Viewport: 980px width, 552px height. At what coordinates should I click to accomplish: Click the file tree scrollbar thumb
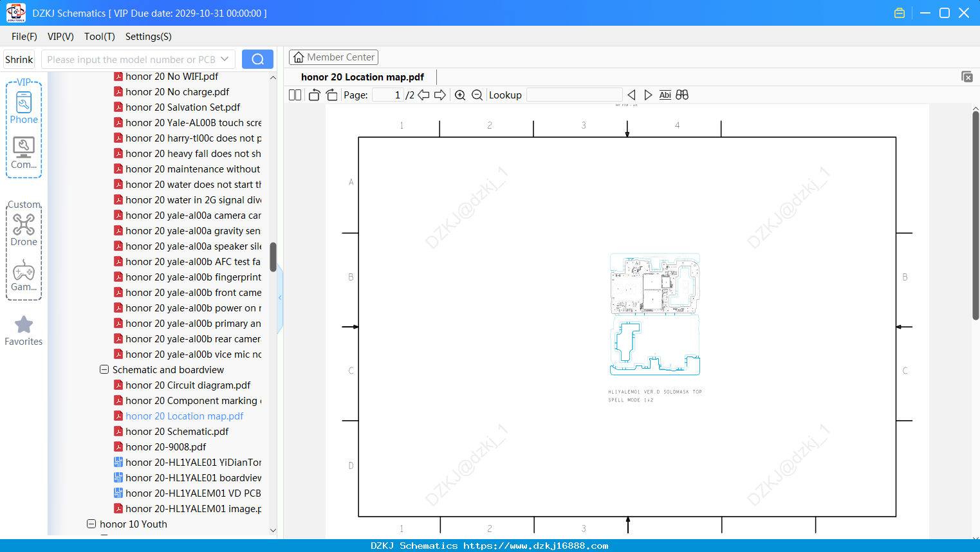(273, 257)
